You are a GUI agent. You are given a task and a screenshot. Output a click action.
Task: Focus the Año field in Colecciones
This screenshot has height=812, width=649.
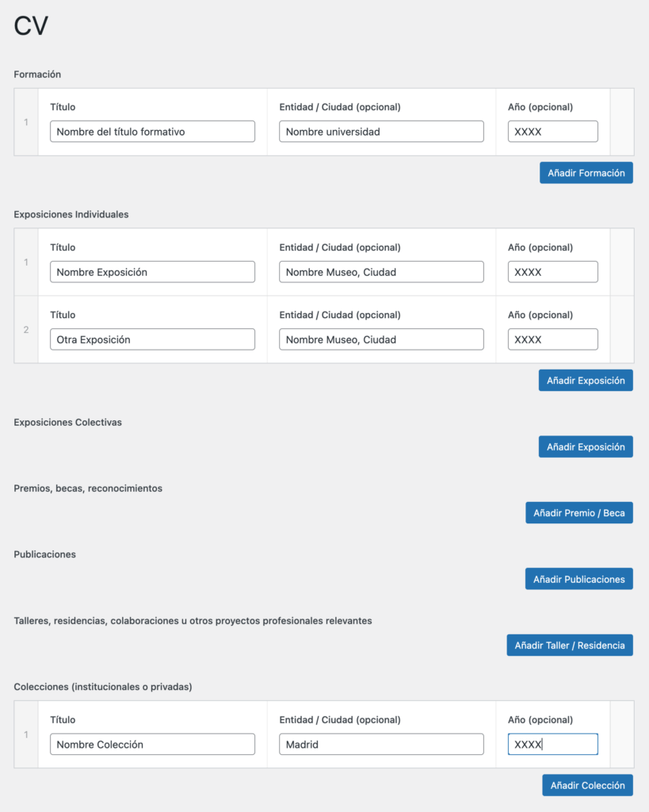click(x=552, y=744)
